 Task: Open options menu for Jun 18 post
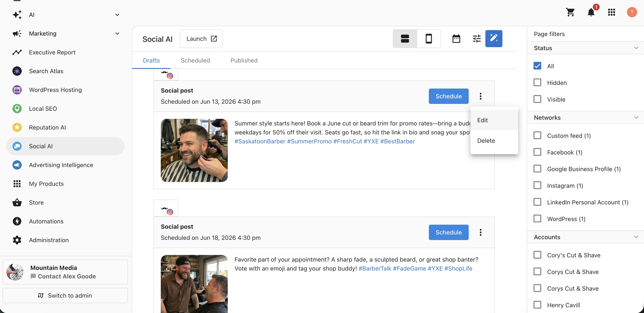480,232
